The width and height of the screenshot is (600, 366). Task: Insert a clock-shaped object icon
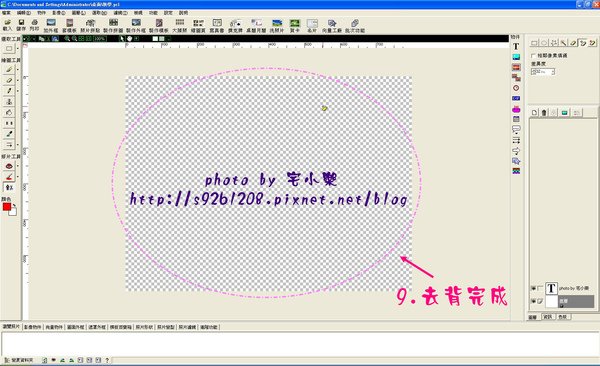pyautogui.click(x=516, y=88)
